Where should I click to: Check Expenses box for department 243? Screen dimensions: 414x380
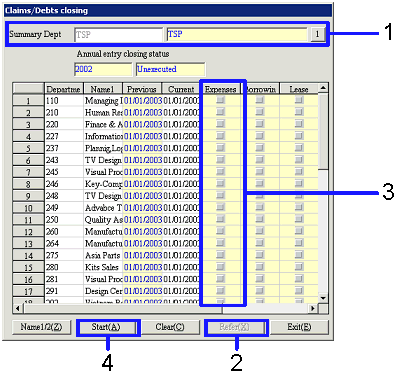pos(220,160)
